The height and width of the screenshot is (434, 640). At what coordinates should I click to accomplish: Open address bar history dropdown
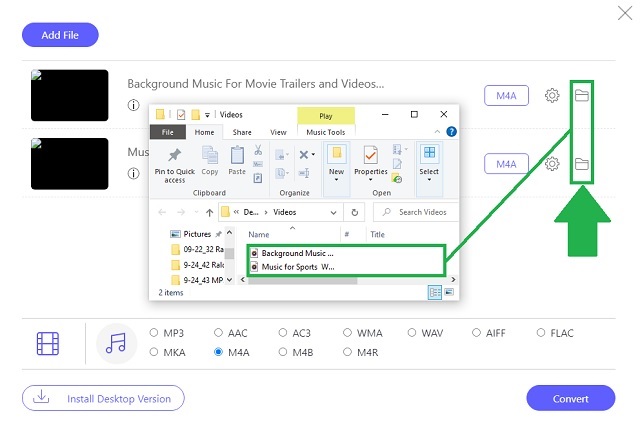333,213
